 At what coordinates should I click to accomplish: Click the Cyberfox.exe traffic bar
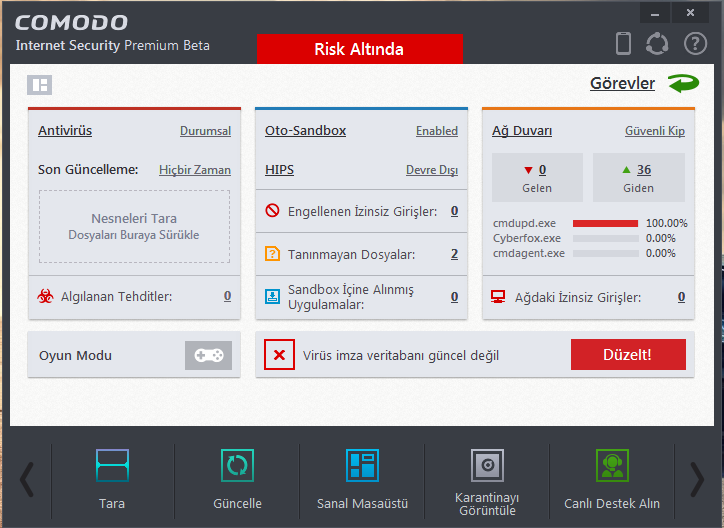tap(605, 239)
